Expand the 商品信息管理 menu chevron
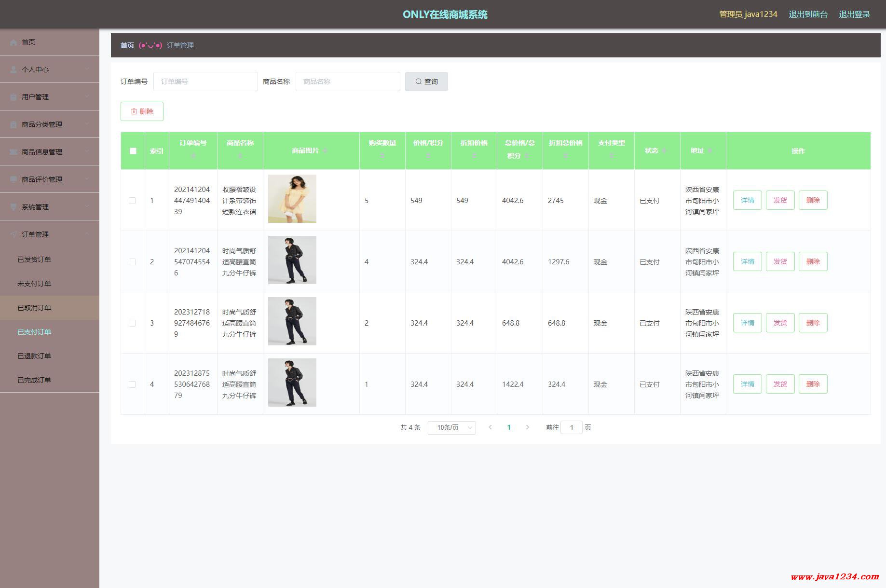 point(87,152)
